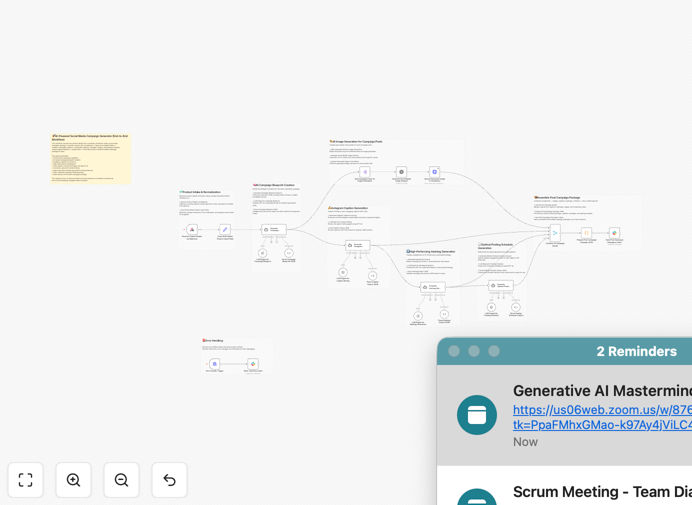
Task: Select the orange braces code node
Action: (586, 233)
